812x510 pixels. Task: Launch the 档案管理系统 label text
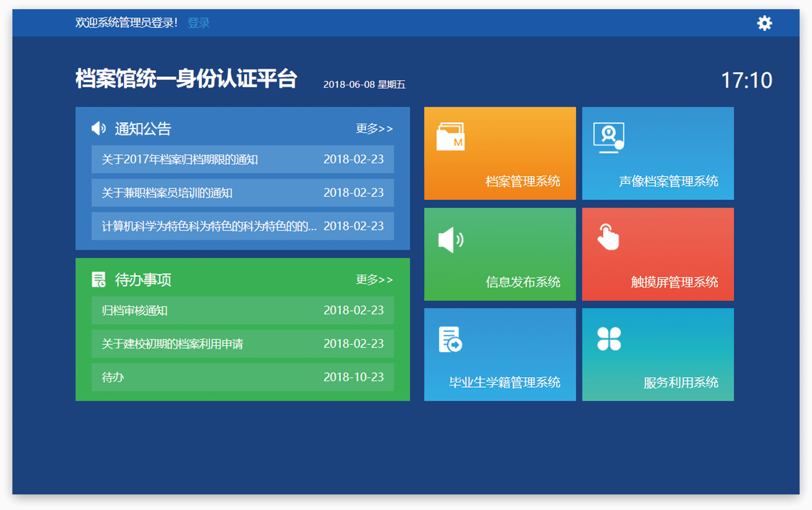point(522,181)
